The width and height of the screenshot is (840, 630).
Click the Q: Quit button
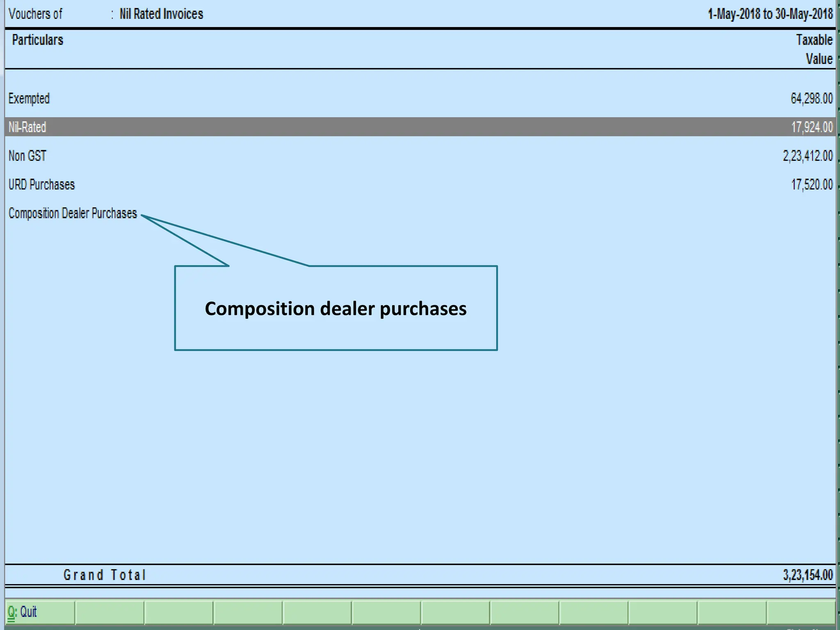click(x=39, y=612)
